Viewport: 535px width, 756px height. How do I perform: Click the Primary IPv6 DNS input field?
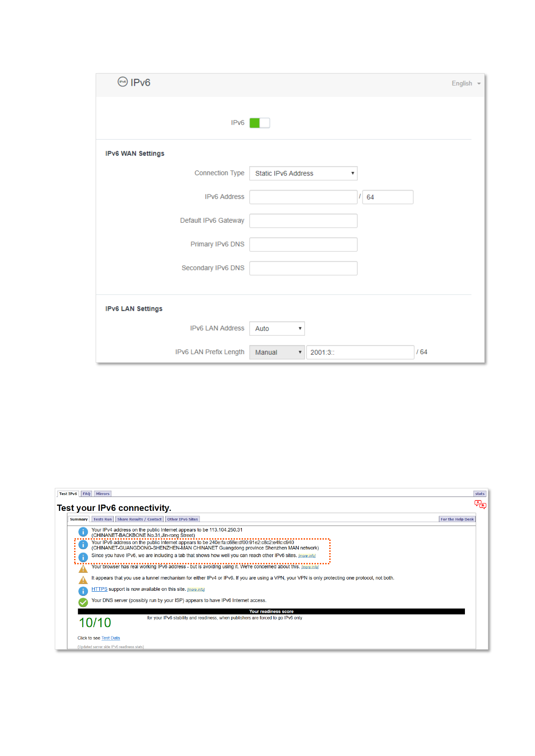point(303,245)
